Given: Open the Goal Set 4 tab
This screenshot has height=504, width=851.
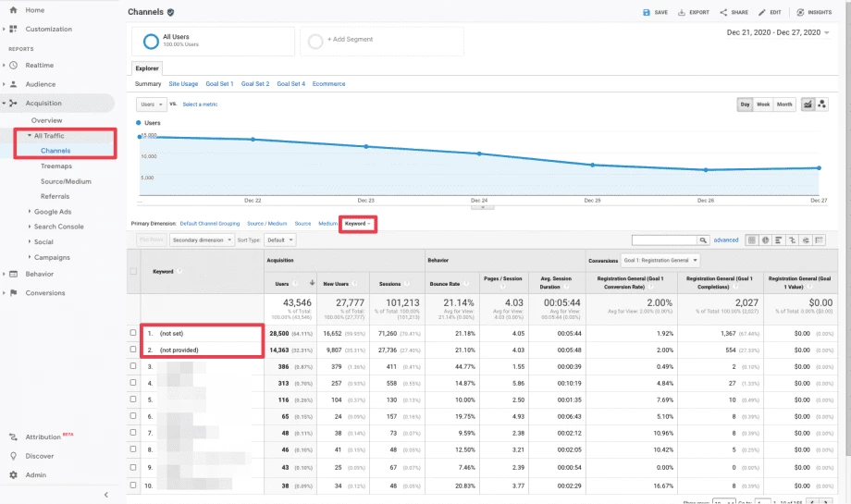Looking at the screenshot, I should [290, 84].
